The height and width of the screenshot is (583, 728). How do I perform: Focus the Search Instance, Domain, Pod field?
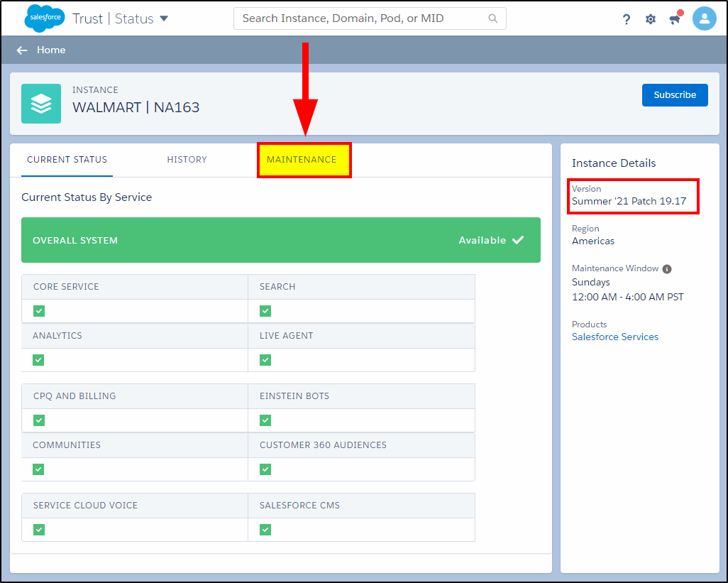[370, 18]
